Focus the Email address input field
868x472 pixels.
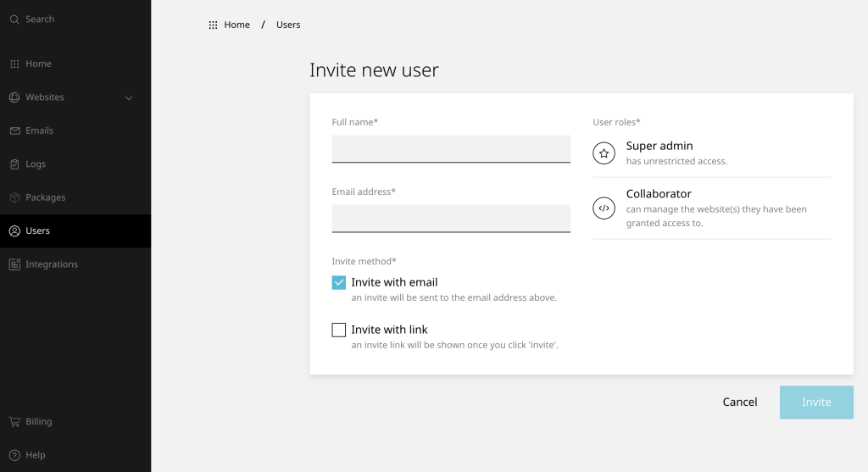[x=451, y=219]
